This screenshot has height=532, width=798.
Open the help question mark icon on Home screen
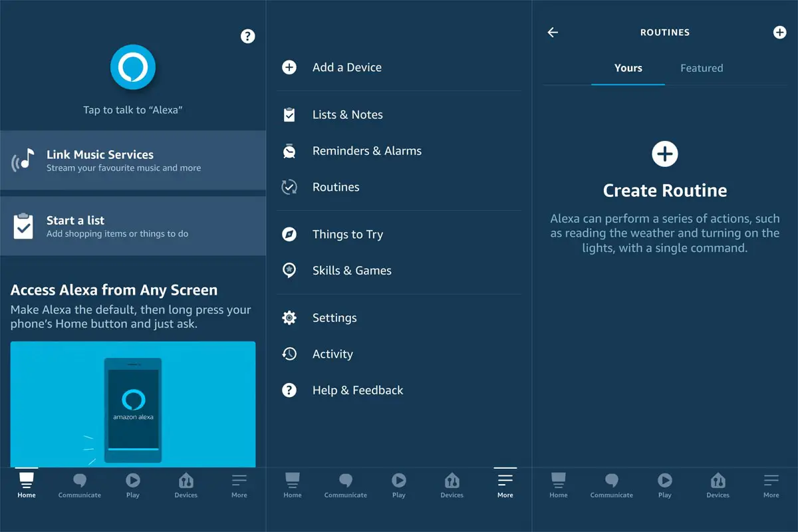(247, 36)
